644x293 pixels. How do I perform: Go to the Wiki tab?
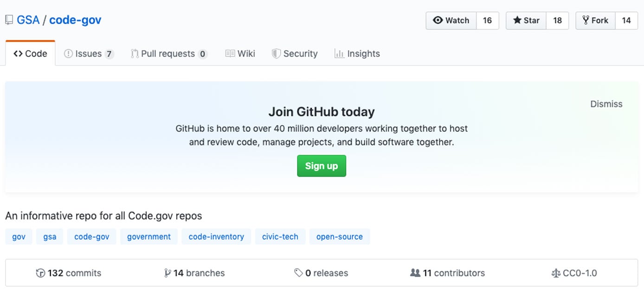tap(240, 54)
